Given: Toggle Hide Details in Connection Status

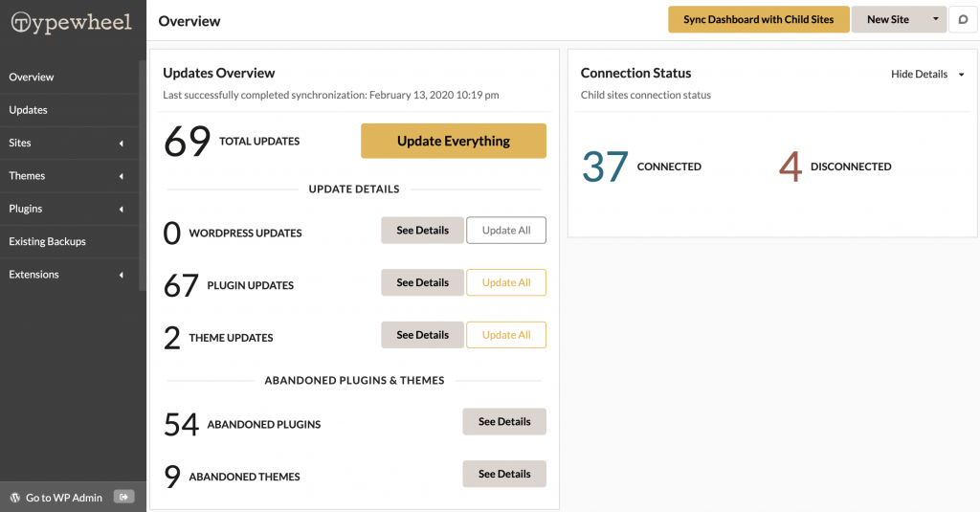Looking at the screenshot, I should click(x=927, y=74).
